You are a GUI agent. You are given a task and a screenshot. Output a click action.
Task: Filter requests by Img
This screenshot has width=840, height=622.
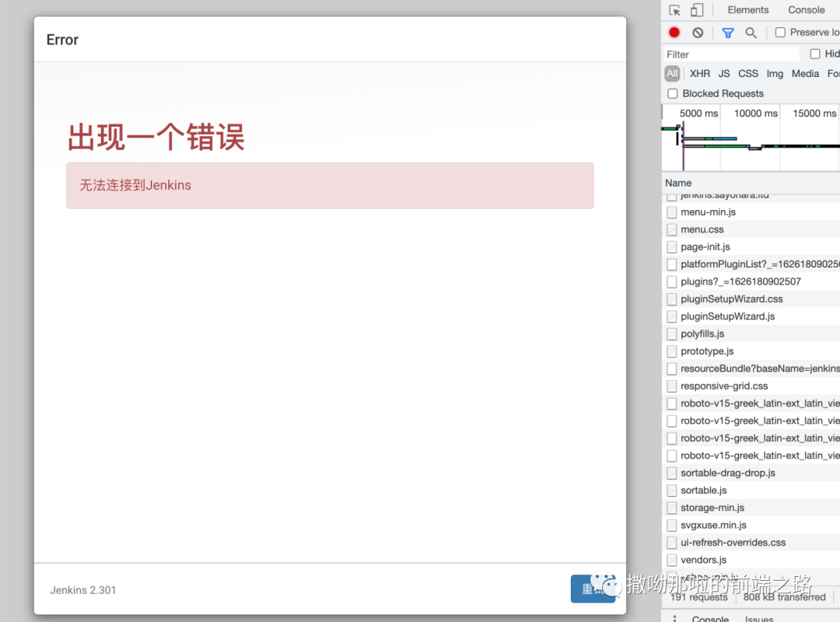point(775,73)
